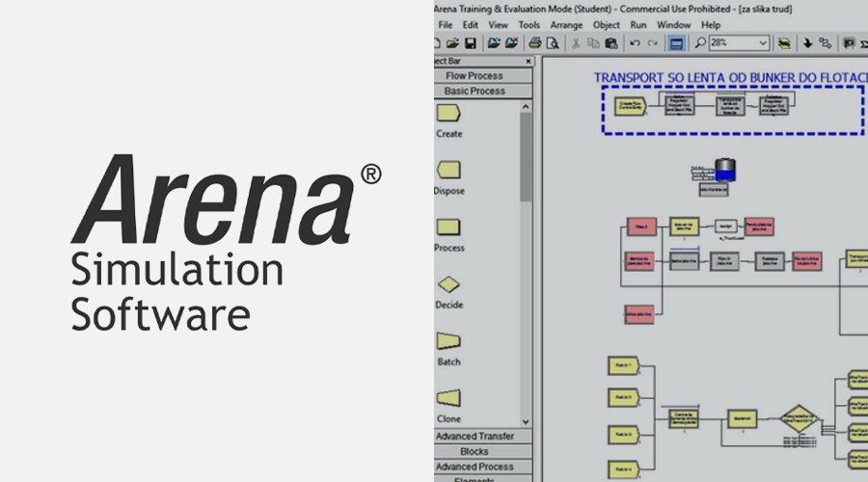
Task: Open the Arrange menu
Action: pos(566,25)
